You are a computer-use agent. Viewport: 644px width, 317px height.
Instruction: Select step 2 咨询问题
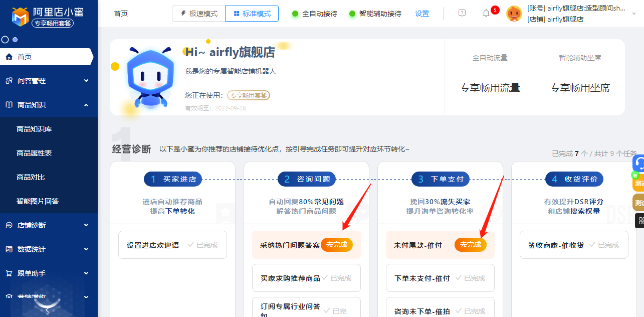[307, 179]
